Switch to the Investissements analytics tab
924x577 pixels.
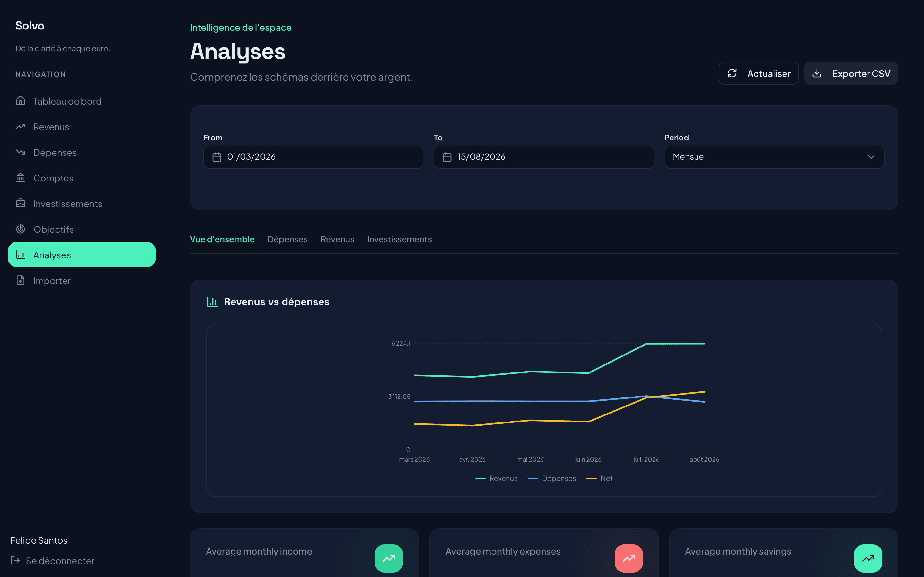(x=399, y=239)
